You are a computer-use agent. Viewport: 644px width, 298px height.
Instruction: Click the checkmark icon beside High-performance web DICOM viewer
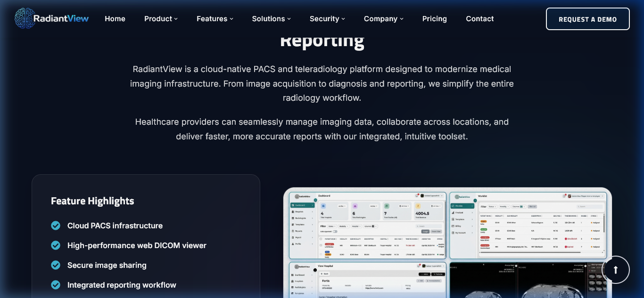56,245
